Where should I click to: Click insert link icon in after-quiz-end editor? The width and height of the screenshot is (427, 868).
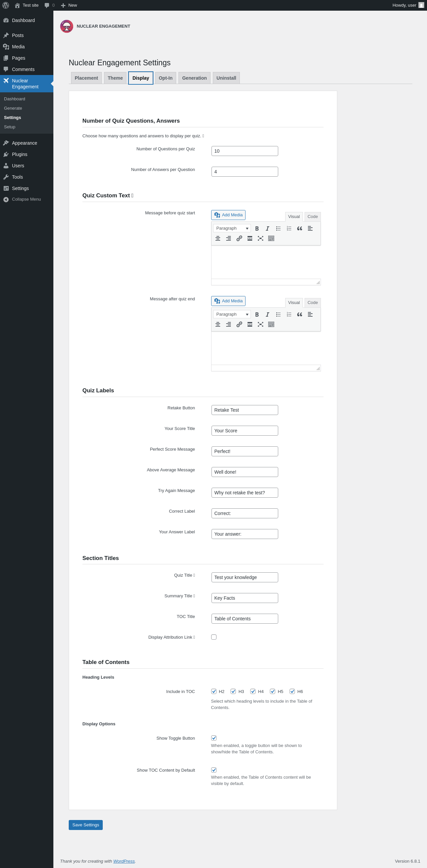click(239, 324)
